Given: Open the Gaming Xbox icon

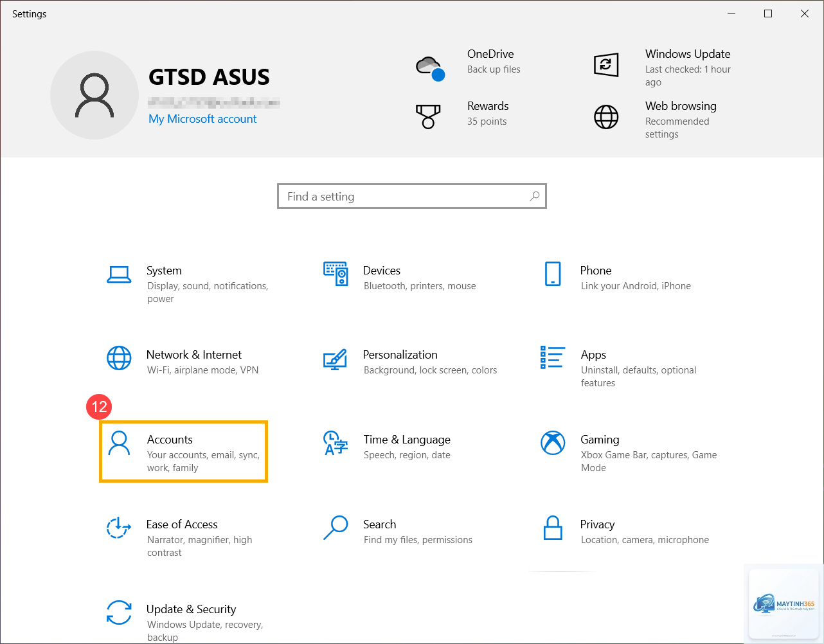Looking at the screenshot, I should point(553,442).
